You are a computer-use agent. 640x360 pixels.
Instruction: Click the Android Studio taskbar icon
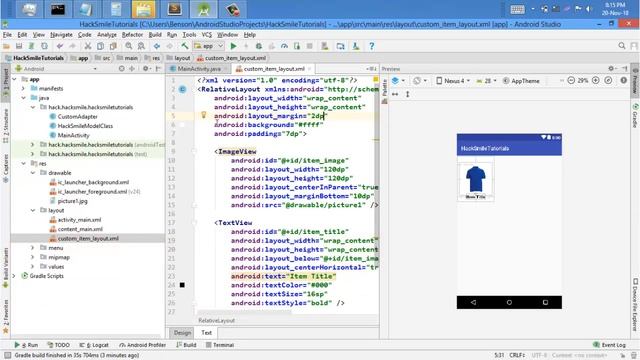pyautogui.click(x=203, y=9)
